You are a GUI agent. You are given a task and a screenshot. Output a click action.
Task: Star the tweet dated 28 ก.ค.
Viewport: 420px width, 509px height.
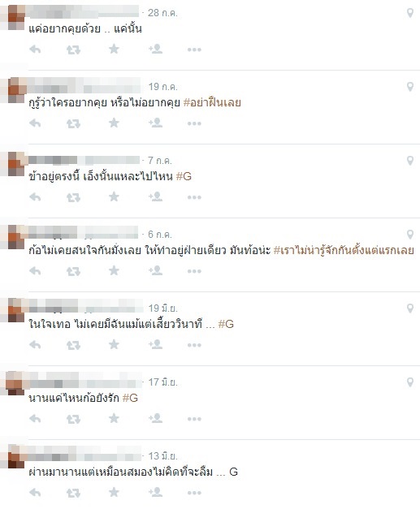(x=114, y=49)
